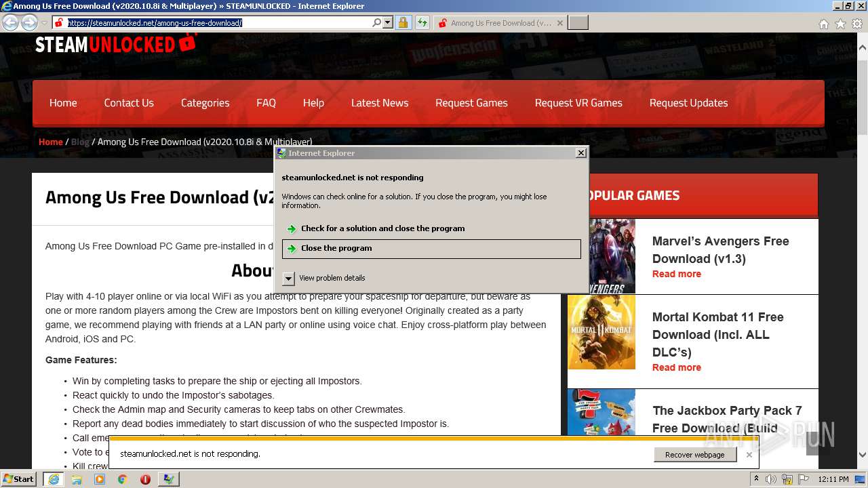
Task: Open the FAQ menu item
Action: point(266,103)
